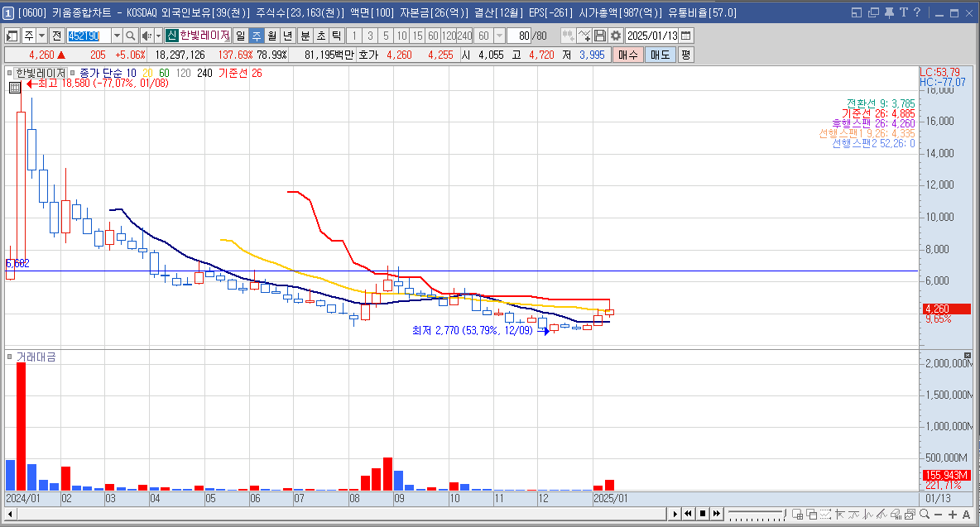Click the stock code input field 452190
This screenshot has height=527, width=980.
coord(89,36)
